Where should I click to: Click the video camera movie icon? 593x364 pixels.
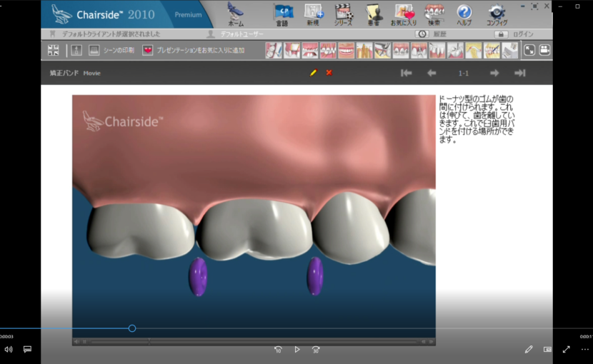[544, 50]
